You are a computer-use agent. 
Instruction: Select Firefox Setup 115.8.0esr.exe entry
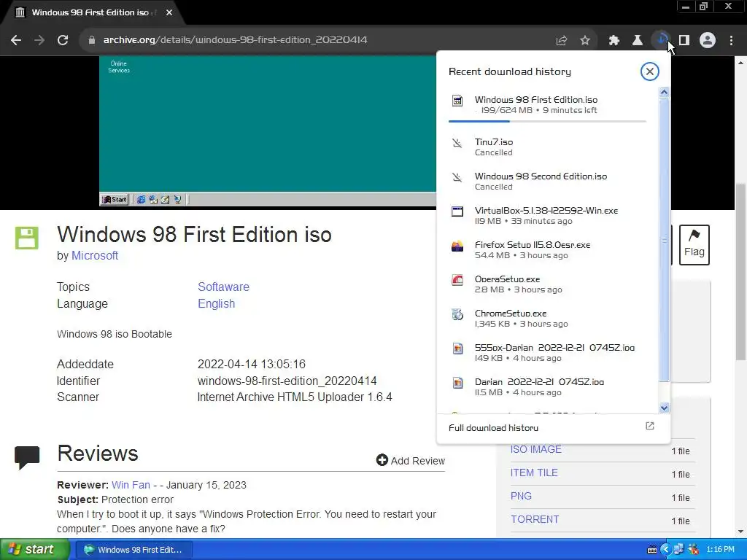click(x=547, y=249)
